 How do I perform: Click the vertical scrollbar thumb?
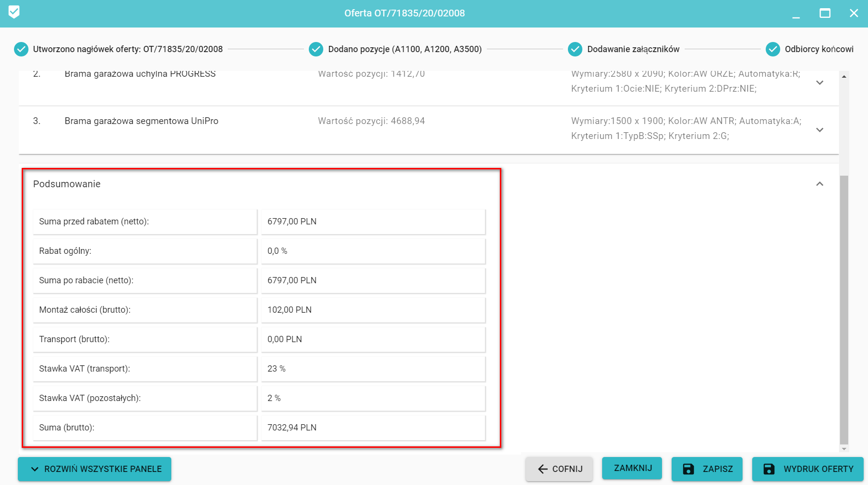(x=844, y=309)
